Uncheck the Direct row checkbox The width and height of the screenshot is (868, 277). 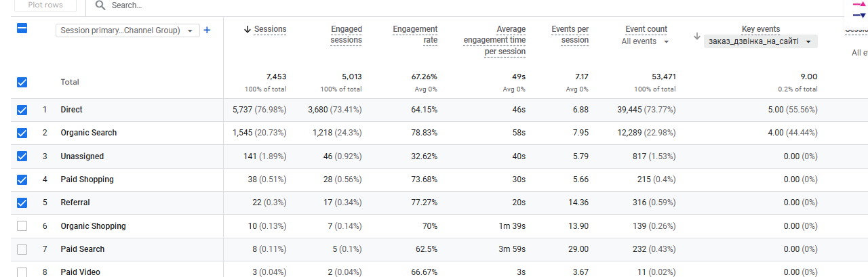(22, 110)
